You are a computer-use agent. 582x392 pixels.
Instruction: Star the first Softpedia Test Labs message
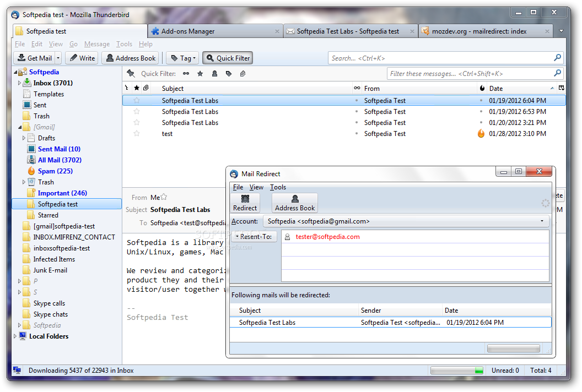[x=137, y=101]
